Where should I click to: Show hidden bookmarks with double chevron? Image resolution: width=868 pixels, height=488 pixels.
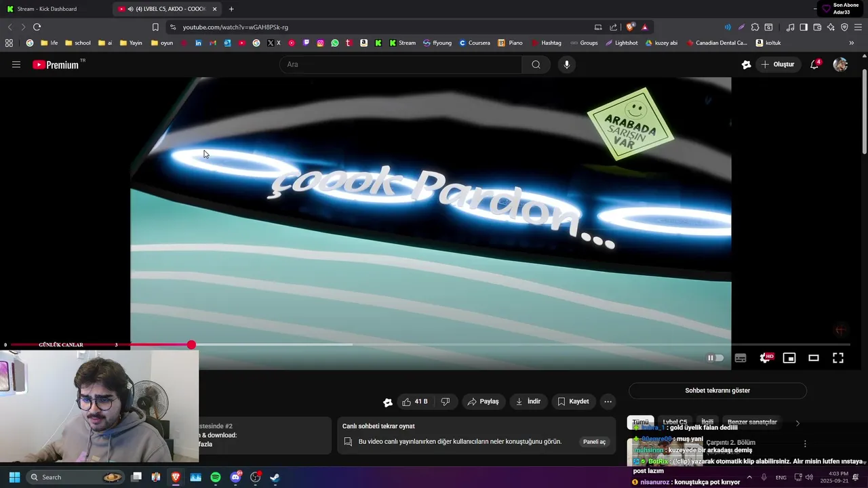coord(852,43)
